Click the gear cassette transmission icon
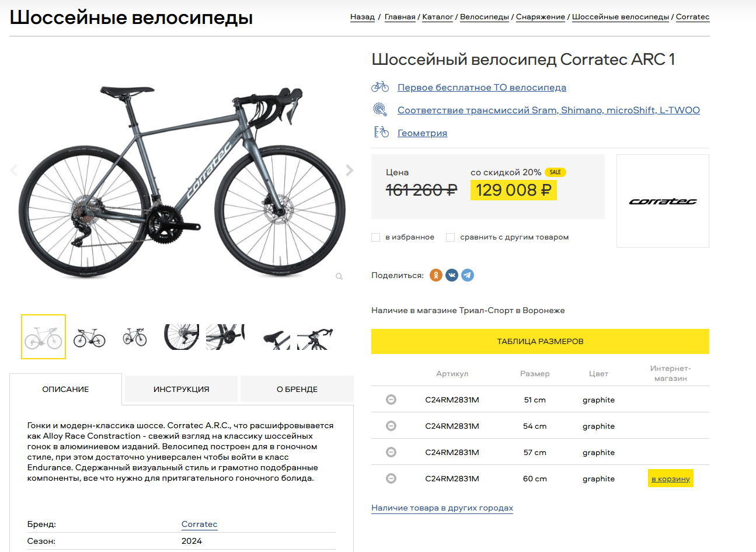 (380, 109)
